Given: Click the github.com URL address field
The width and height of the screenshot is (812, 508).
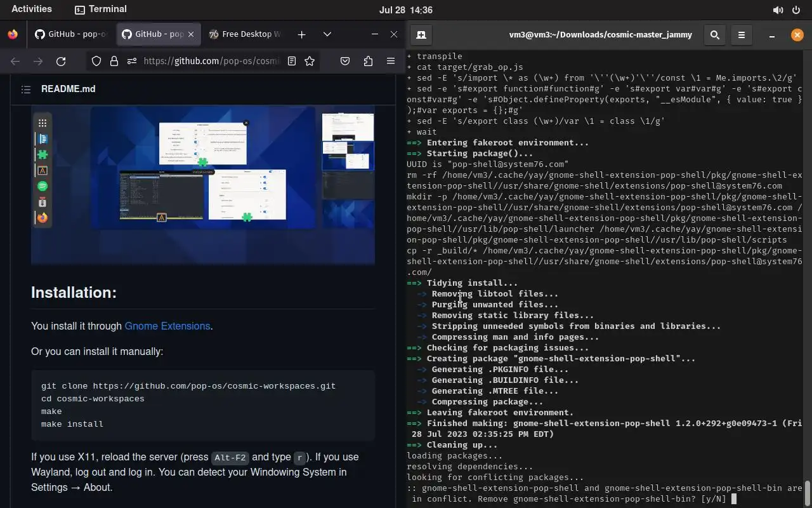Looking at the screenshot, I should (212, 61).
